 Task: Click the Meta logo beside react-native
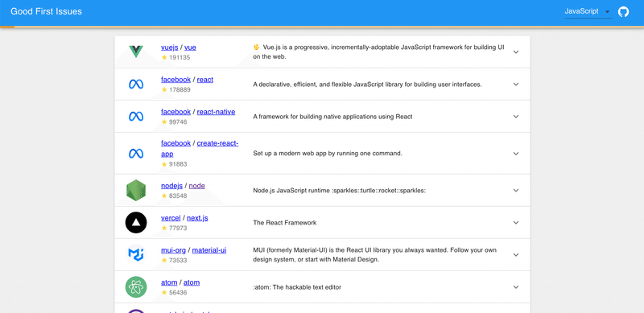pos(136,117)
